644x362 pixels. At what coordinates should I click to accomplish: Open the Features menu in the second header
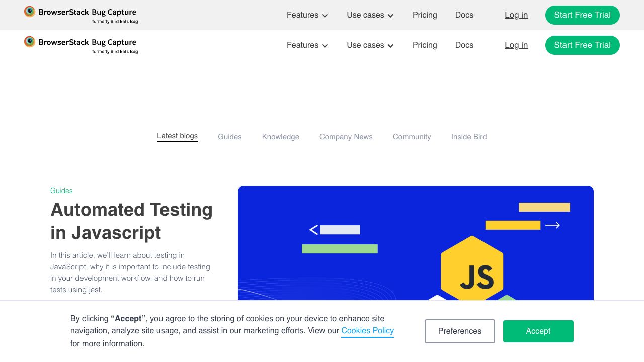(x=307, y=45)
